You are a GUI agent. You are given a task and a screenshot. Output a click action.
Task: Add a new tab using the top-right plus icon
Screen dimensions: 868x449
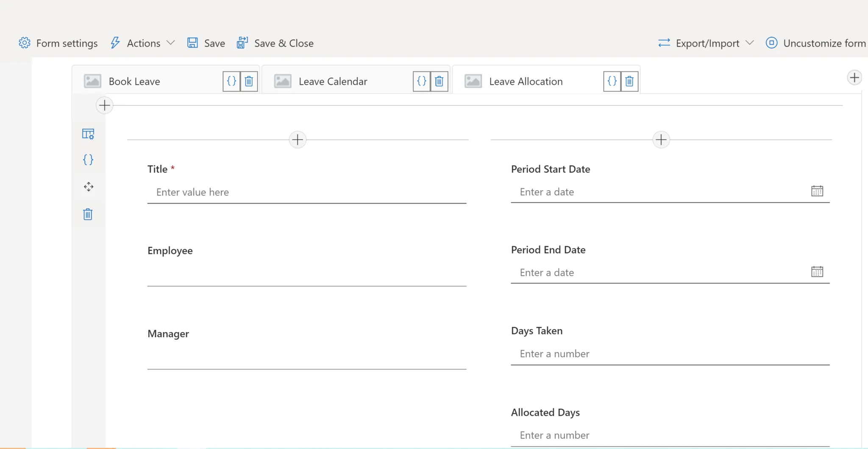[x=855, y=77]
